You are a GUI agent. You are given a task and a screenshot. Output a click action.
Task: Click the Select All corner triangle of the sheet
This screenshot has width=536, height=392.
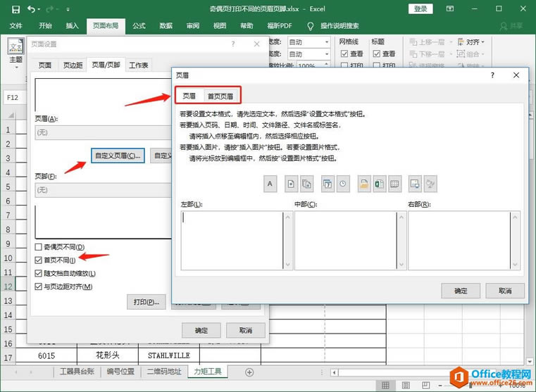click(x=11, y=115)
